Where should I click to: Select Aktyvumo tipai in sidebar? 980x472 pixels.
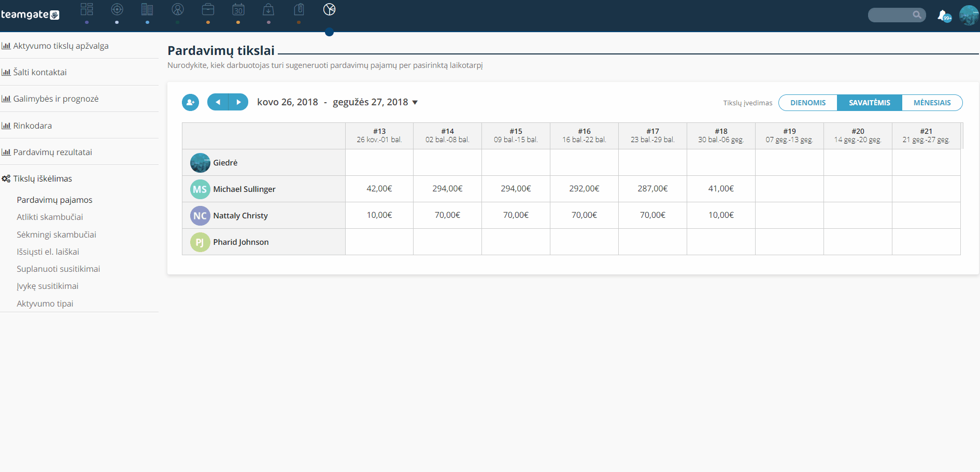point(45,303)
